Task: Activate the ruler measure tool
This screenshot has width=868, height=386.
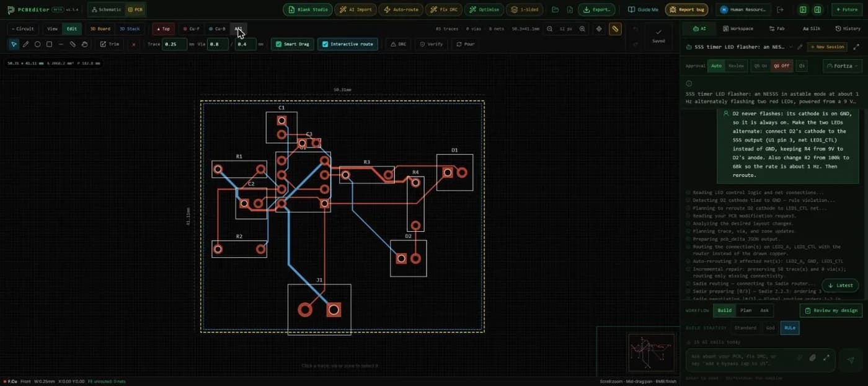Action: point(614,29)
